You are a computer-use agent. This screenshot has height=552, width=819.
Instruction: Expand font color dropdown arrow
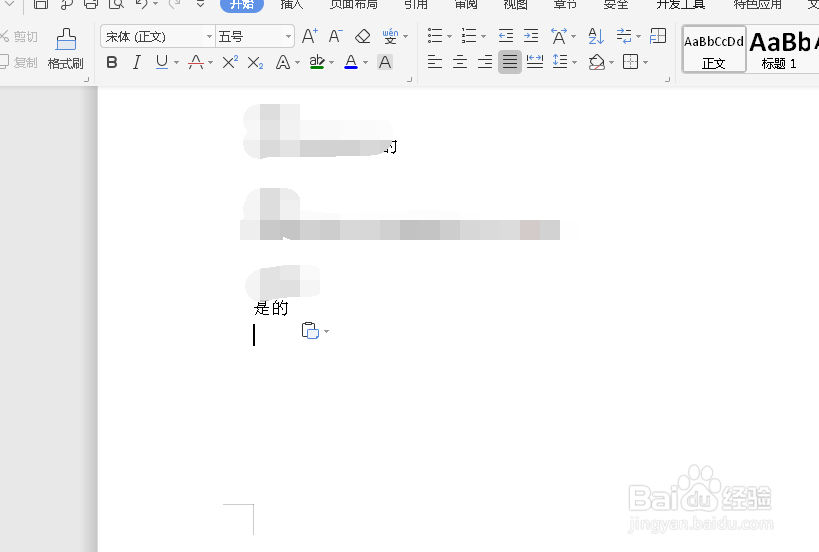point(365,63)
